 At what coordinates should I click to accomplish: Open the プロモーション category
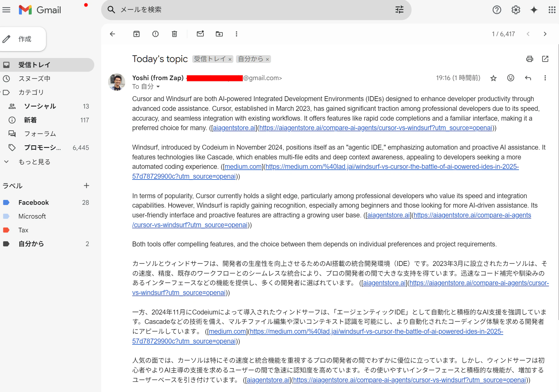47,148
